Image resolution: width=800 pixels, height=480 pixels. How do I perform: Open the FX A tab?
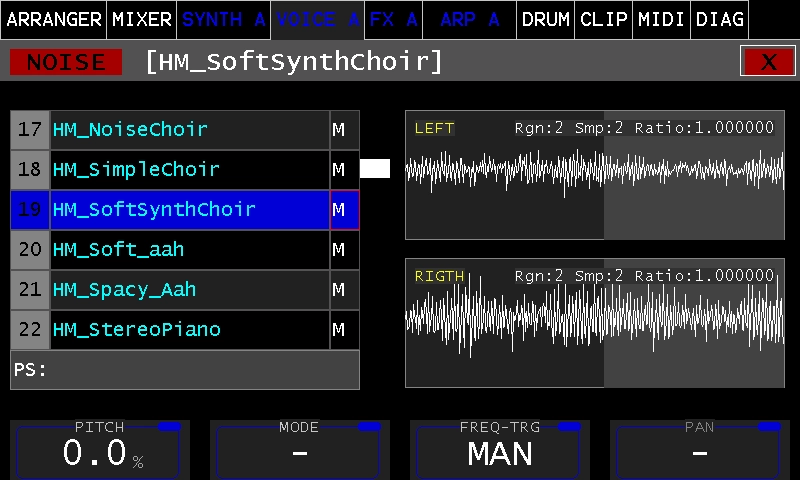pos(393,20)
